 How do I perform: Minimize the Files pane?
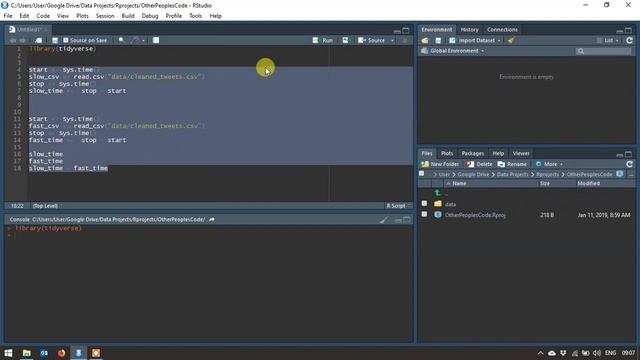(620, 155)
